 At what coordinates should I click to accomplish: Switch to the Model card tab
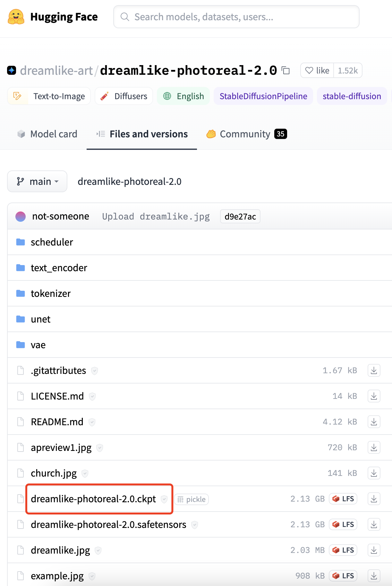point(47,134)
